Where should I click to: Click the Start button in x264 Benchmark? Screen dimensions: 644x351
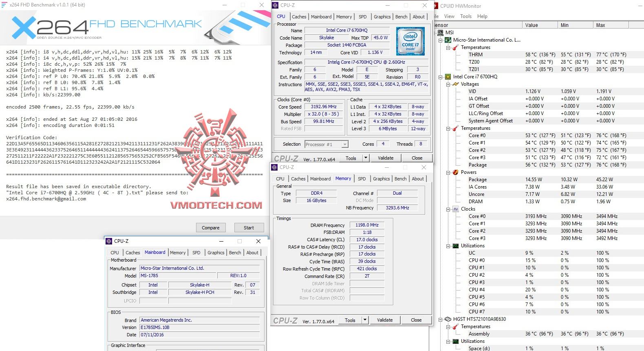[249, 228]
